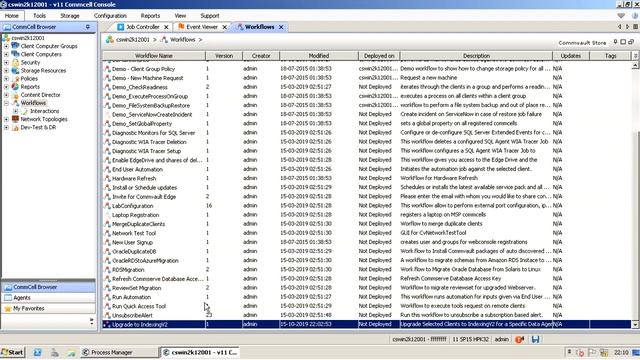Pin the CommCell Browser panel

(88, 27)
